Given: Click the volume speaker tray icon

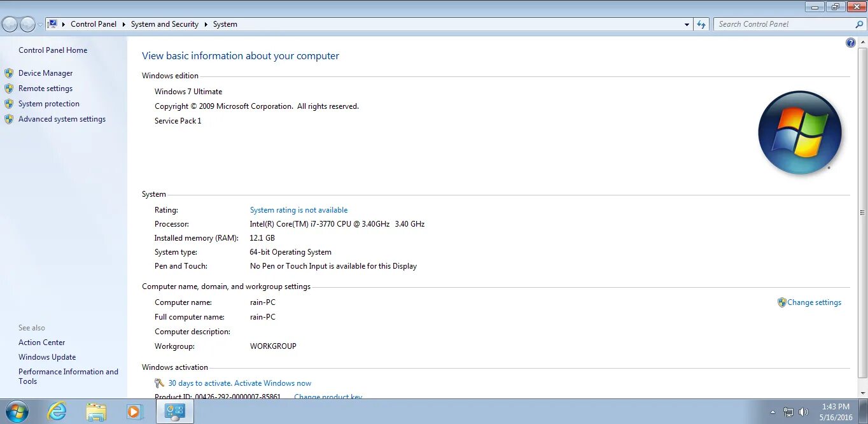Looking at the screenshot, I should coord(804,412).
